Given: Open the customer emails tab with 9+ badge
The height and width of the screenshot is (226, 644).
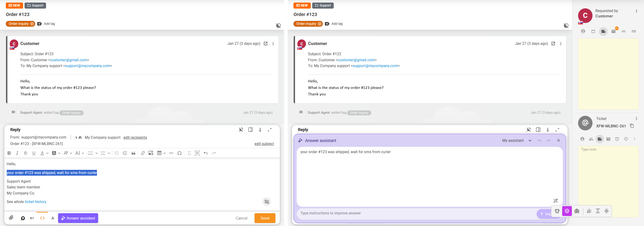Looking at the screenshot, I should (613, 31).
